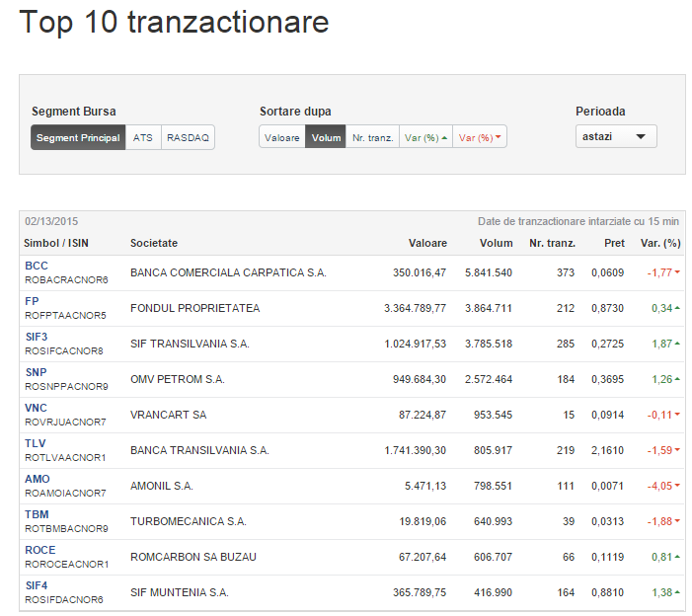Click the Var. (%) column header in table

point(660,243)
